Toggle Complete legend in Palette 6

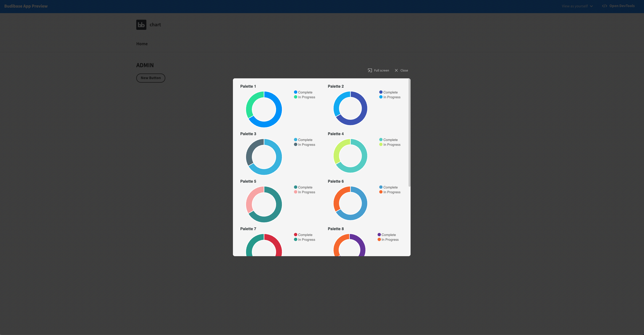[388, 187]
